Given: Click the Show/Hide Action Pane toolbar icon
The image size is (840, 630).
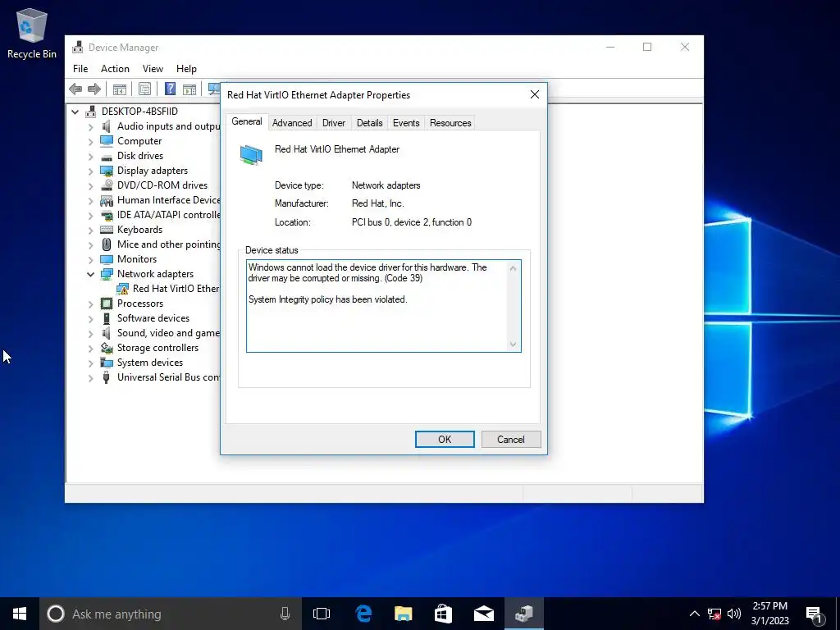Looking at the screenshot, I should tap(189, 89).
